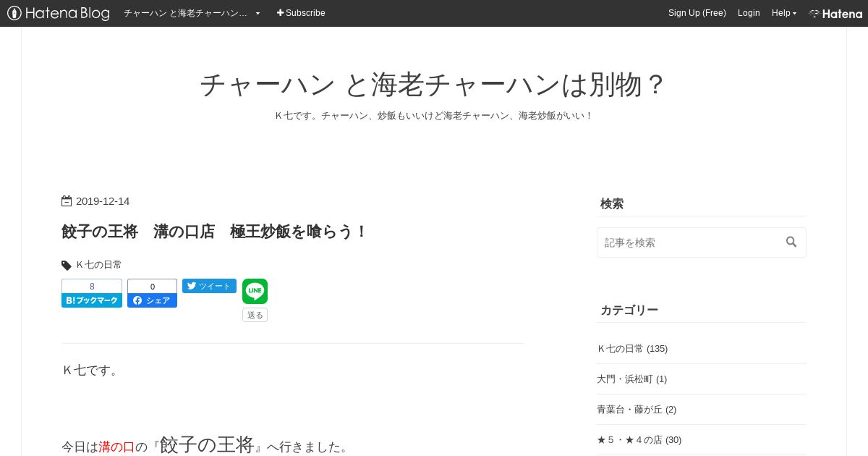The image size is (868, 456).
Task: Follow the red 溝の口 link in the article
Action: tap(116, 447)
